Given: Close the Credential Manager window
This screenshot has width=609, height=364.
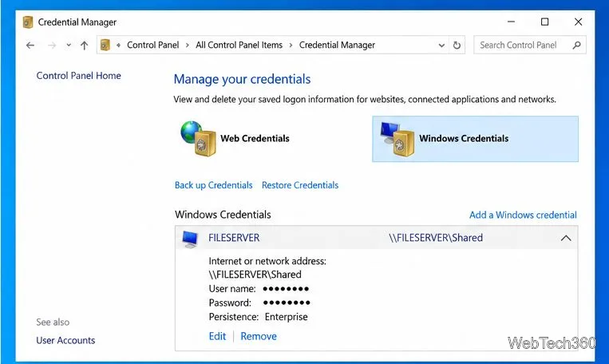Looking at the screenshot, I should pos(579,22).
